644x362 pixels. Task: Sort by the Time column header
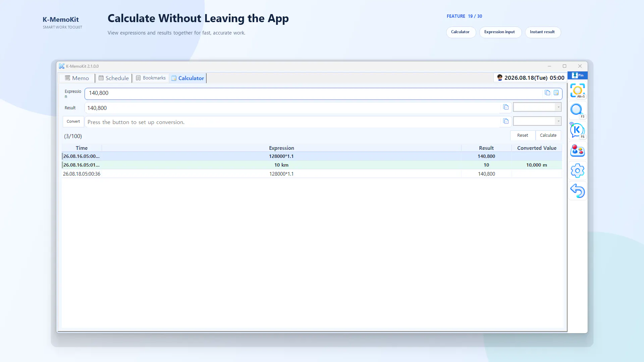point(82,148)
